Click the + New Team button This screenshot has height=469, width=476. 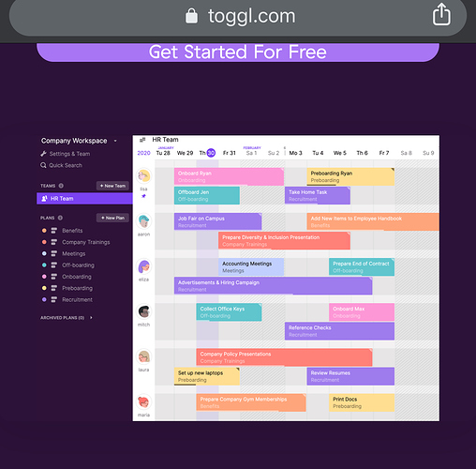click(x=112, y=186)
